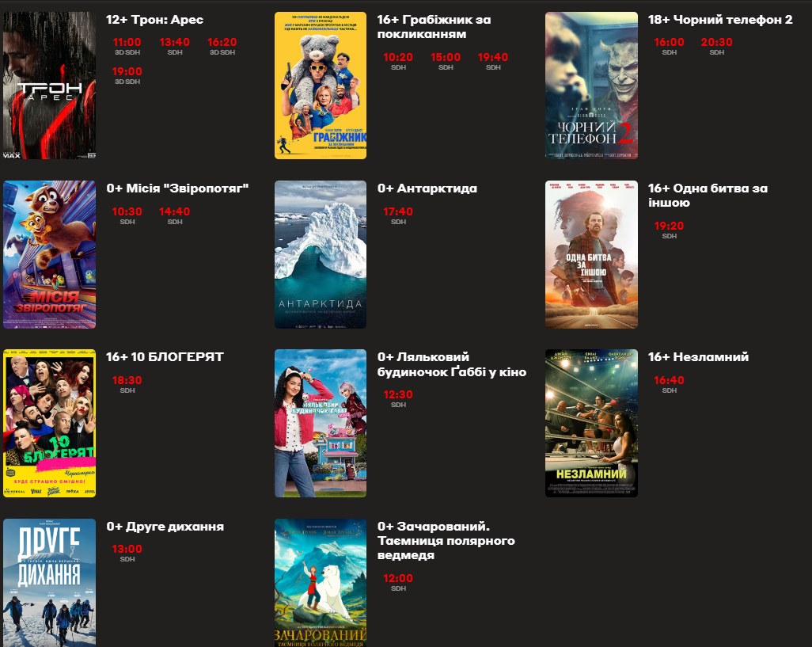This screenshot has width=812, height=647.
Task: Pick 12:30 session of Ляльковий будиночок Ґаббі
Action: [x=398, y=395]
